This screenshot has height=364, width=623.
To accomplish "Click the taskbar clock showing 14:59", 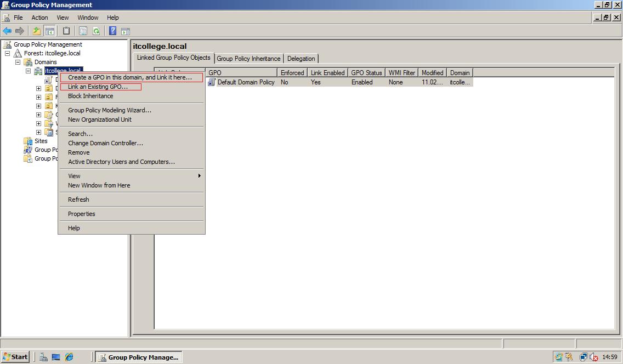I will tap(609, 357).
